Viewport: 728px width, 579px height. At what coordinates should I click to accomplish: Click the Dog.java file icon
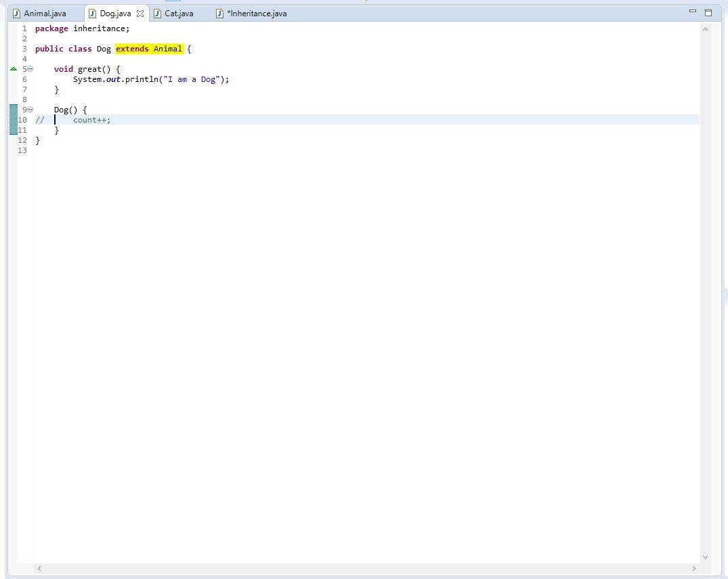pos(92,14)
